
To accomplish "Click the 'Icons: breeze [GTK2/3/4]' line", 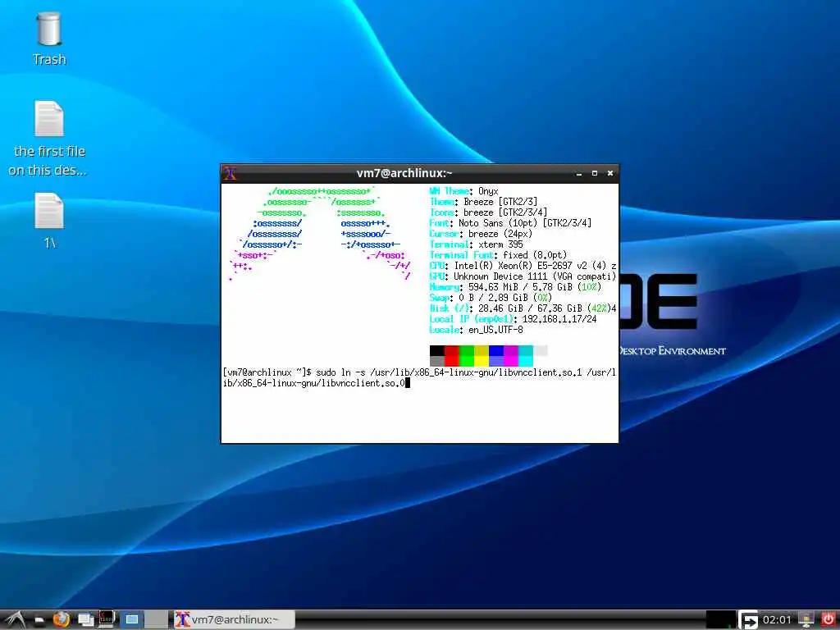I will [488, 212].
